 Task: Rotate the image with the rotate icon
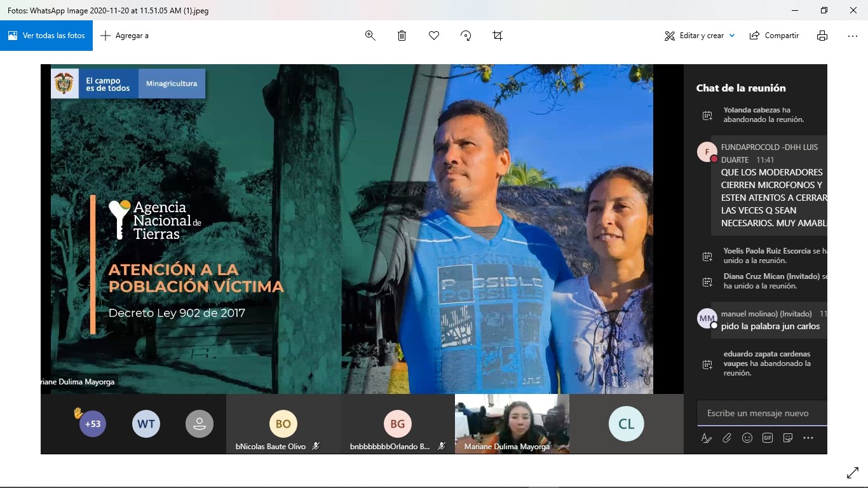[466, 36]
